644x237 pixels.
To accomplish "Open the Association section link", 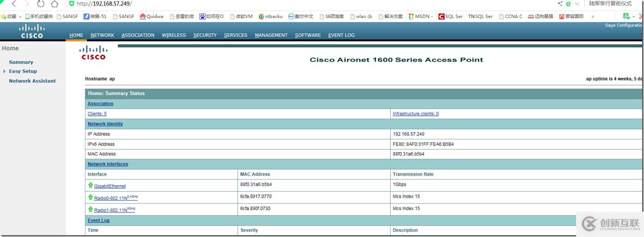I will [100, 103].
